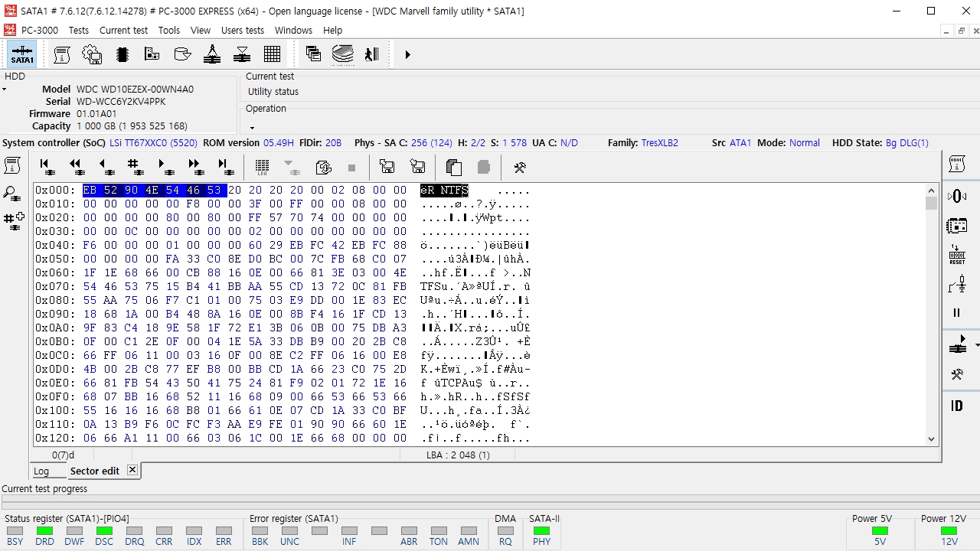Click the running man exit icon
Screen dimensions: 980x551
coord(373,54)
